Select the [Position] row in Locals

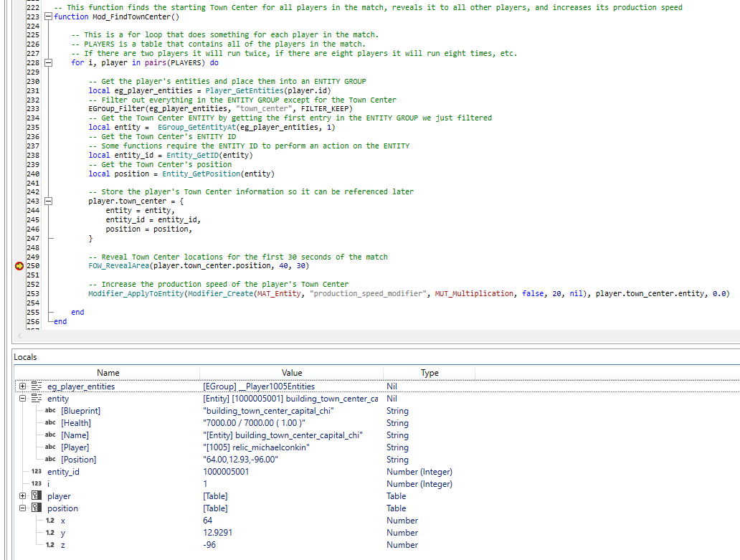(78, 460)
